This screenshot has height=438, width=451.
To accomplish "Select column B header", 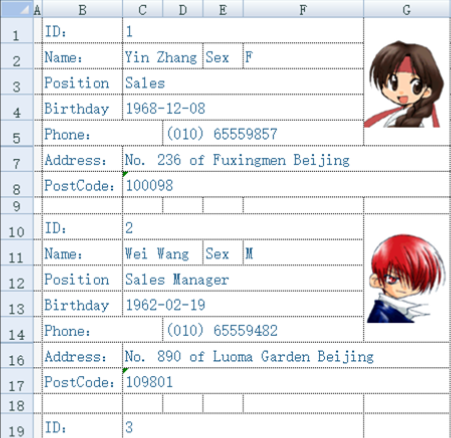I will tap(82, 9).
